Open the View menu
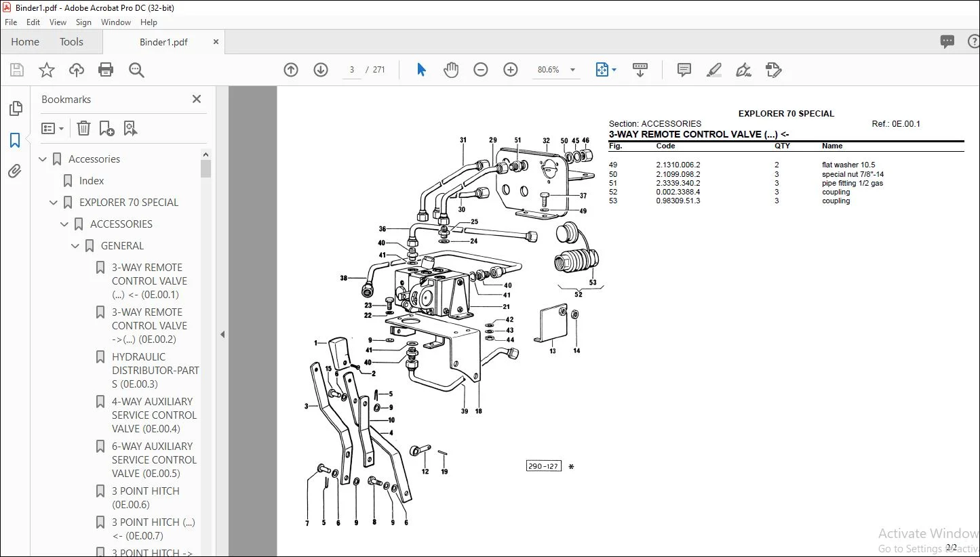980x557 pixels. pos(58,22)
